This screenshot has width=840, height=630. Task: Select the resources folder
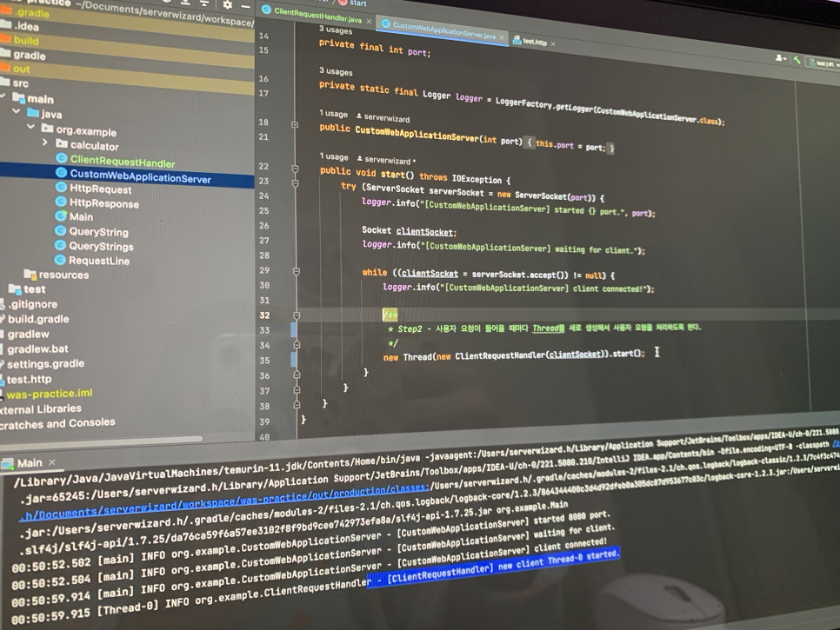click(63, 275)
